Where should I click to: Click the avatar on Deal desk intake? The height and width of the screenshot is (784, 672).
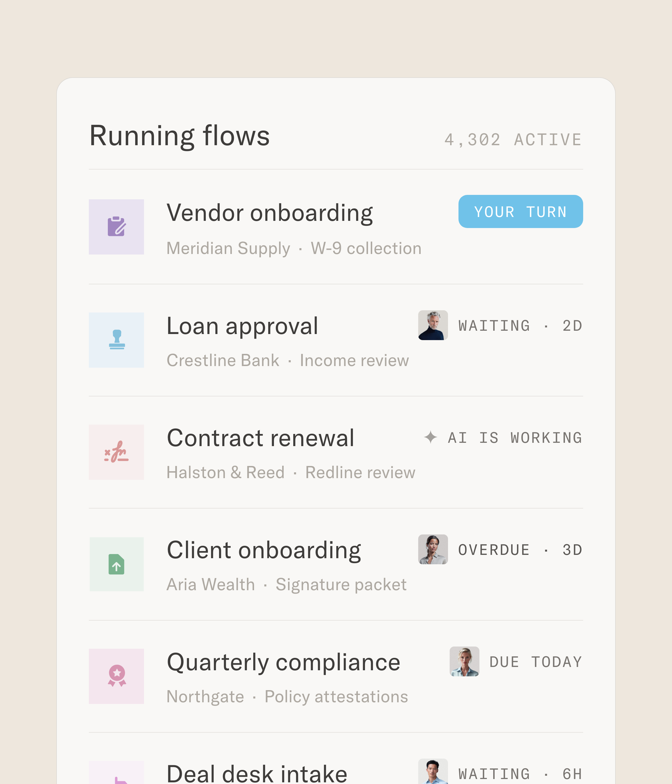click(x=433, y=771)
